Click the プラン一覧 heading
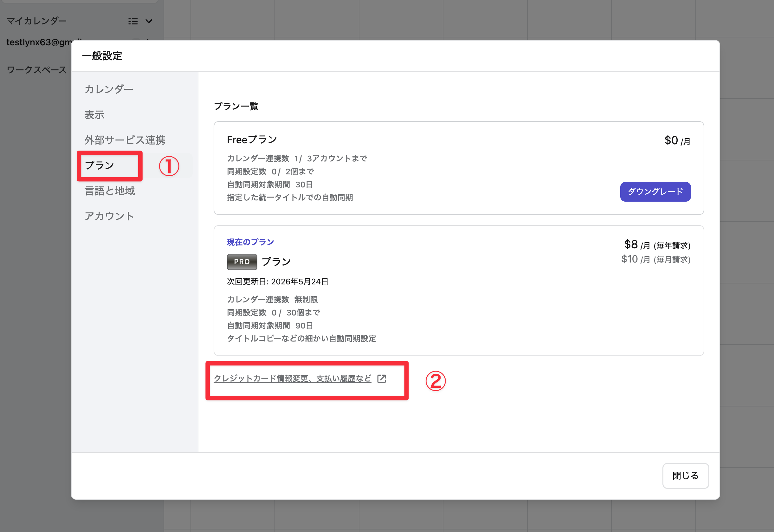774x532 pixels. pos(236,106)
